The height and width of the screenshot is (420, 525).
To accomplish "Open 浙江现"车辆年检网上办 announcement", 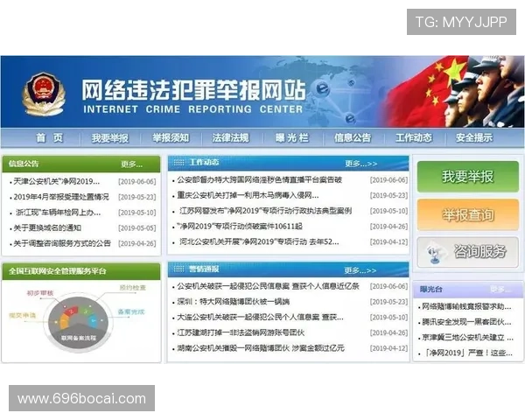I will click(x=59, y=213).
